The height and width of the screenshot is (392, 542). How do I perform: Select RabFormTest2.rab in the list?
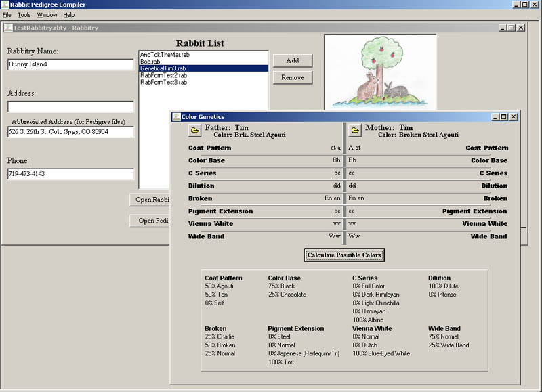coord(163,75)
